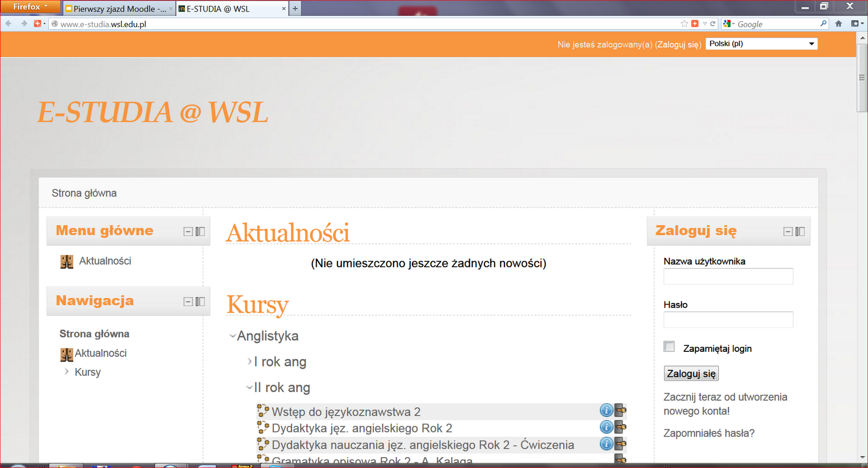Viewport: 868px width, 468px height.
Task: Enable the Zapamiętaj login checkbox
Action: point(669,346)
